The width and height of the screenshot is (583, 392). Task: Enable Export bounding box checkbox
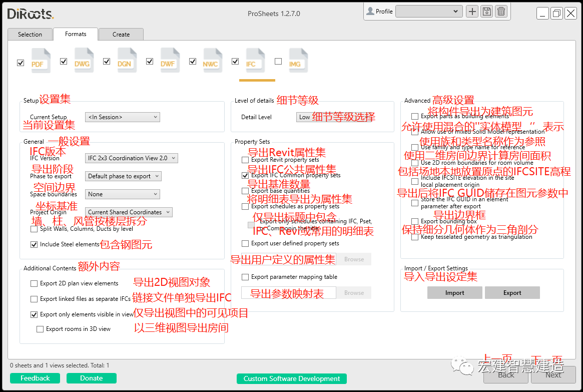pos(415,221)
